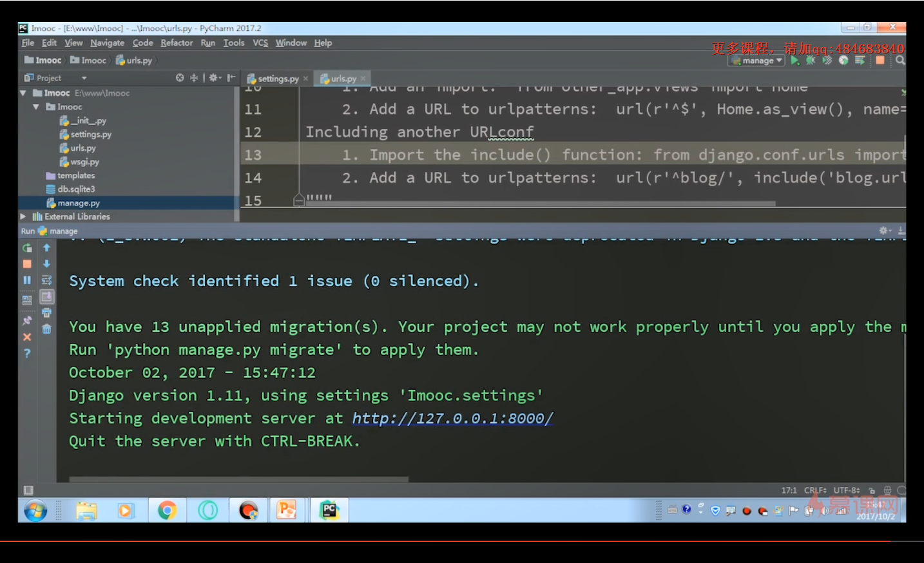Rerun manage in the Run panel
Image resolution: width=924 pixels, height=563 pixels.
pos(27,248)
